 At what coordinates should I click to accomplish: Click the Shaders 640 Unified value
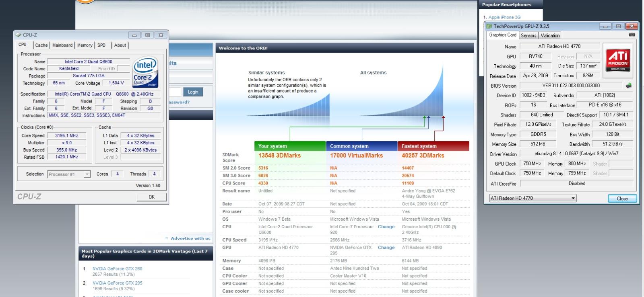tap(541, 115)
